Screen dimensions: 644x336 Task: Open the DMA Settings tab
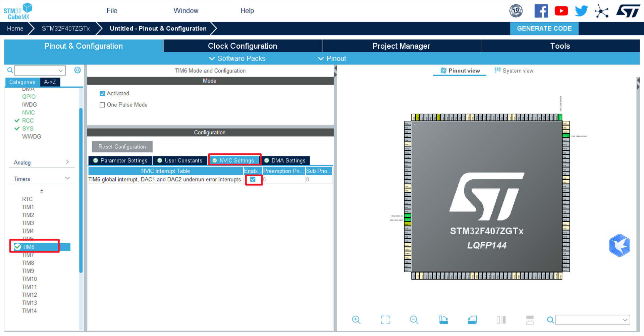tap(285, 161)
